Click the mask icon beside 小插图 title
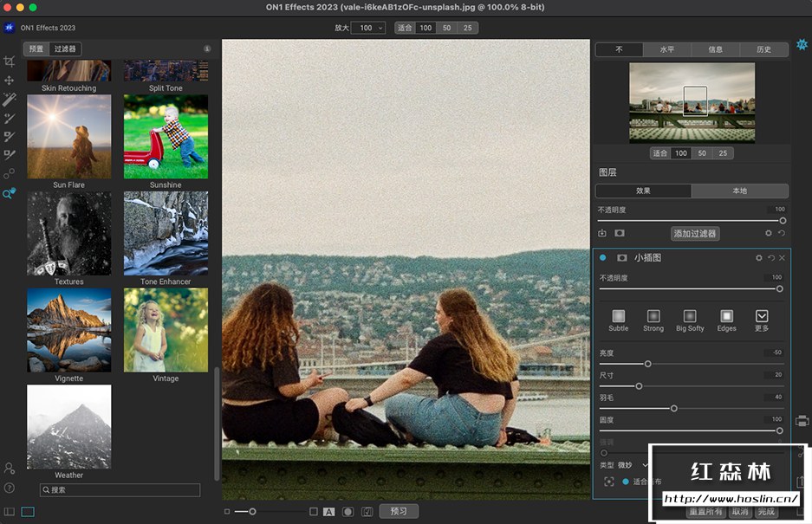The height and width of the screenshot is (524, 812). click(621, 258)
